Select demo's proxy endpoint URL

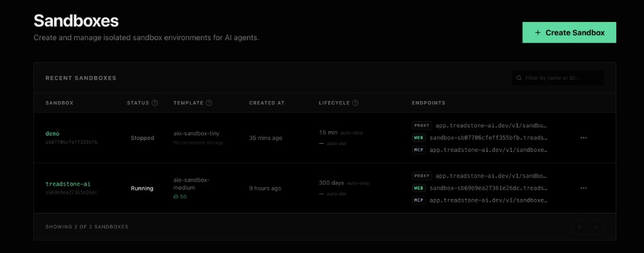491,126
